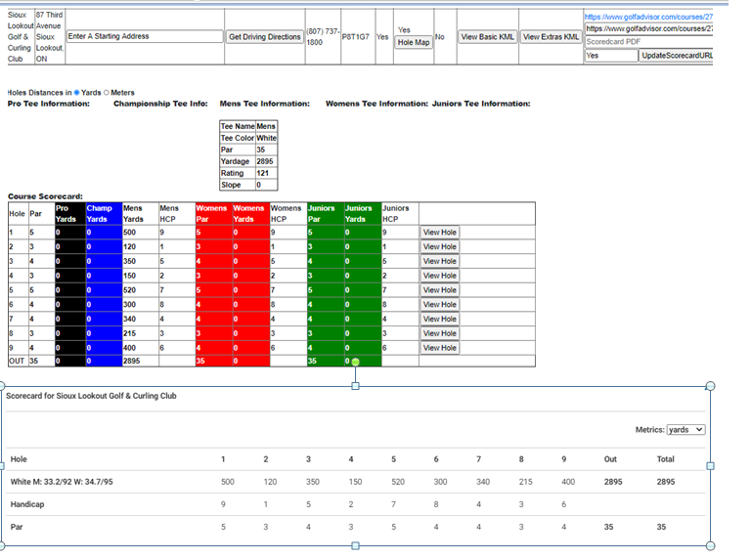Click the White M: 33.2/92 W: 34.7/95 row label
751x560 pixels.
62,482
